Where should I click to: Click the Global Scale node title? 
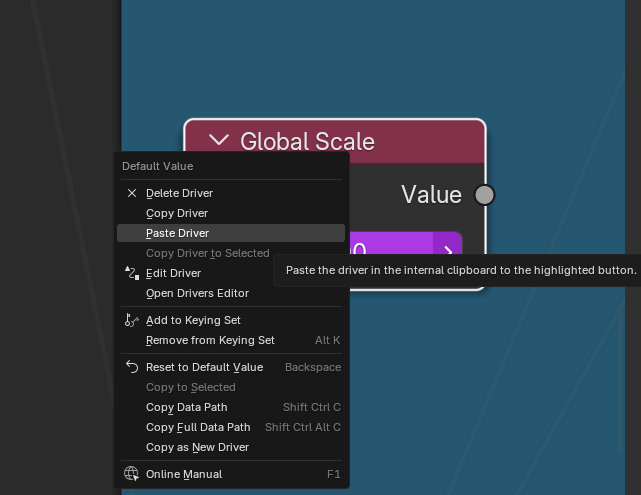click(307, 141)
